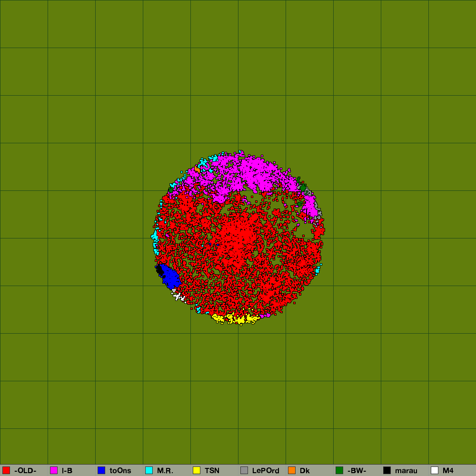Select the 'M.R.' legend label

pyautogui.click(x=165, y=471)
